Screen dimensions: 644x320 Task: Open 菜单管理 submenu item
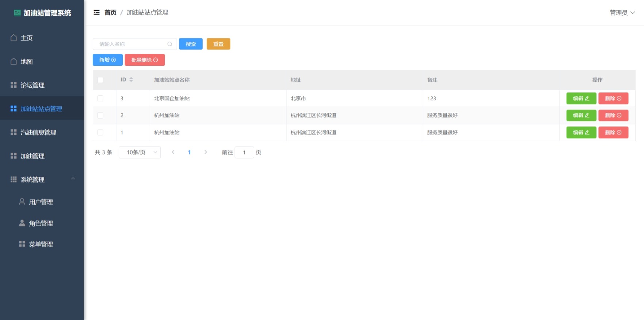click(x=42, y=244)
